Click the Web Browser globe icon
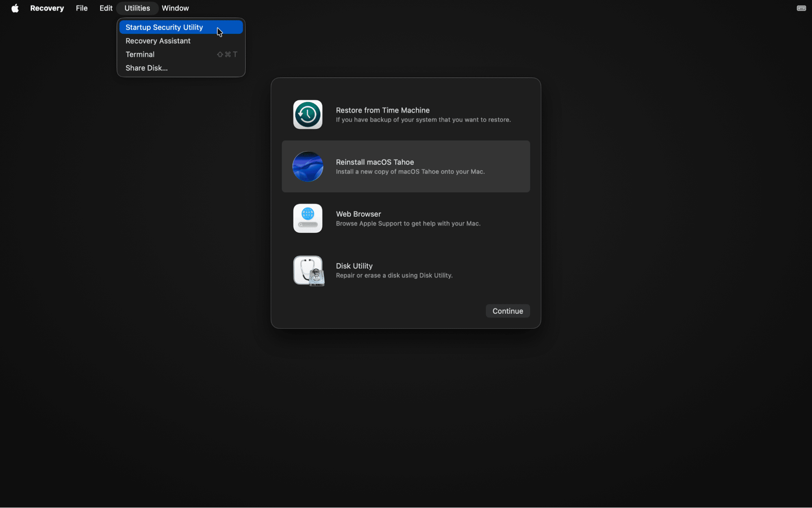This screenshot has height=508, width=812. pos(308,218)
